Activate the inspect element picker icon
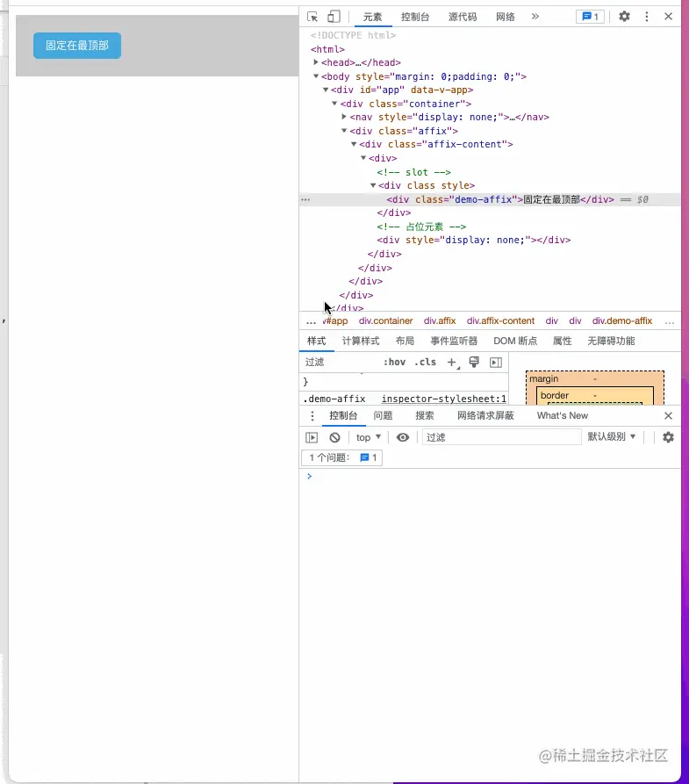 coord(312,17)
